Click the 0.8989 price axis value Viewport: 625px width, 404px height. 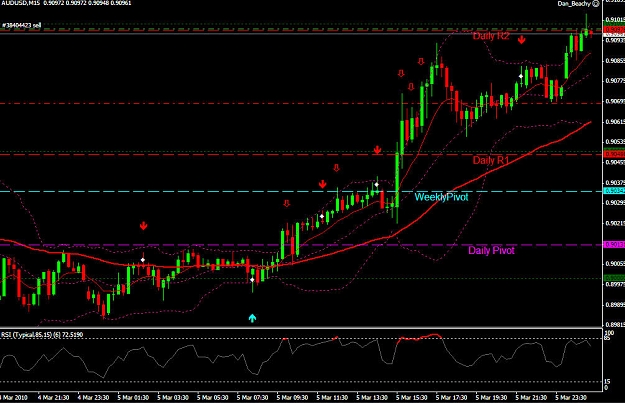coord(615,305)
